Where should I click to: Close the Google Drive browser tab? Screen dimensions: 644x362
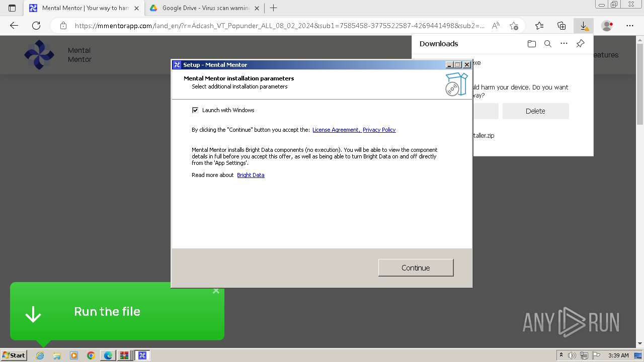[x=257, y=8]
